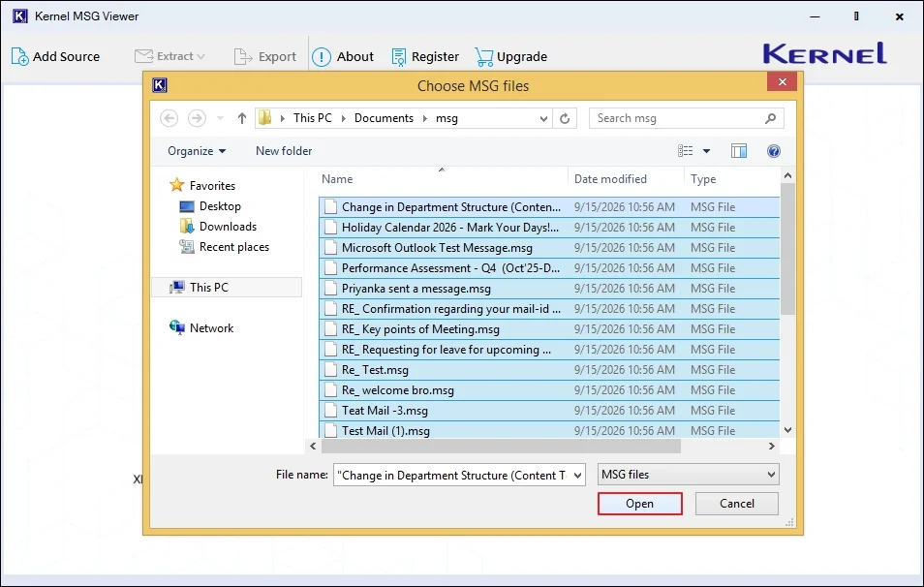
Task: Click the file icon of Re_ Test.msg
Action: (x=331, y=370)
